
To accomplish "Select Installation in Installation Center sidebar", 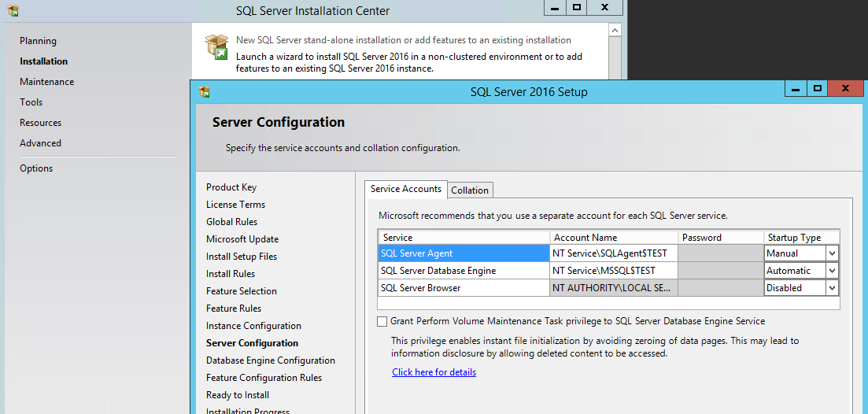I will click(44, 61).
